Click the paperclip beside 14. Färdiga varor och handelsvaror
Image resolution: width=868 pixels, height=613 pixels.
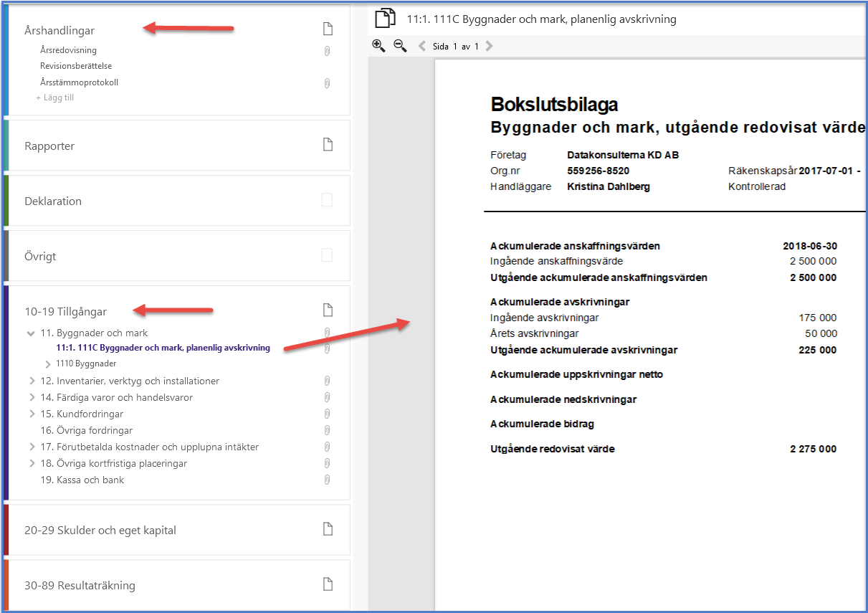327,398
